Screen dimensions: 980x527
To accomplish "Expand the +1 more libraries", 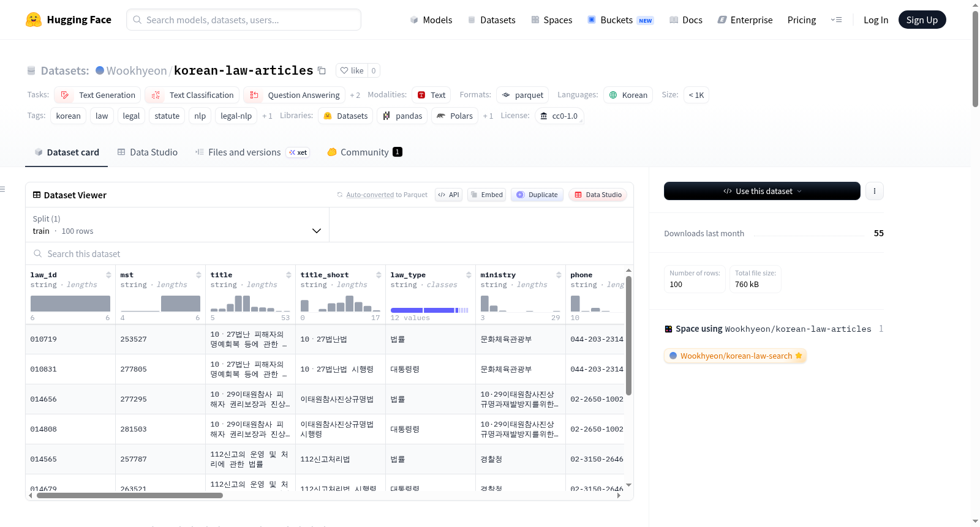I will point(488,116).
